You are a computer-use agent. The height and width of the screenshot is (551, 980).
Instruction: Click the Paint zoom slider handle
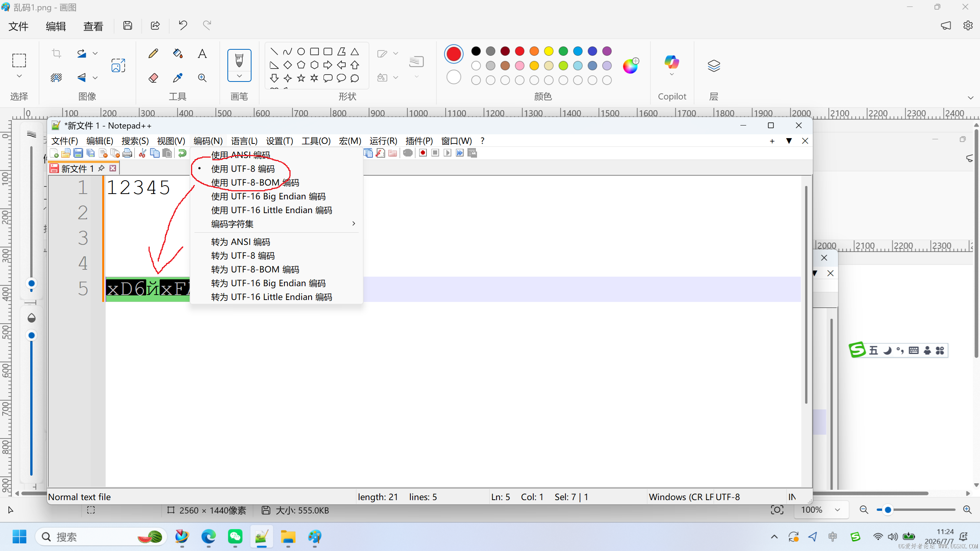pos(888,510)
